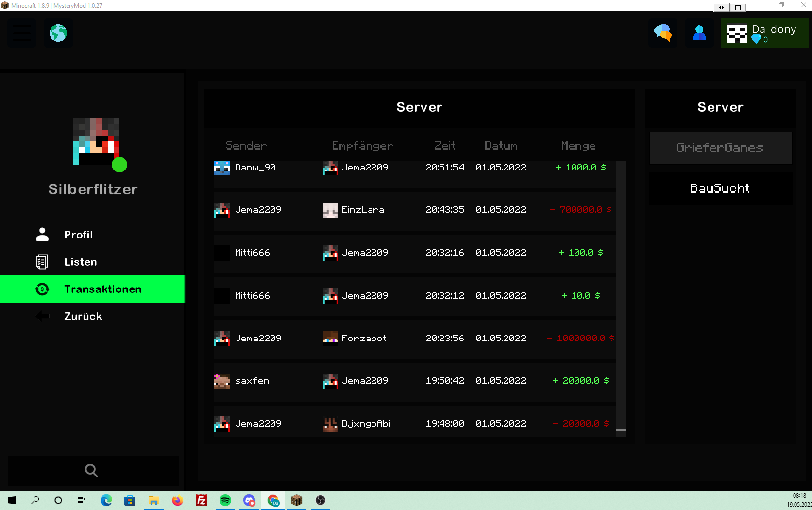Image resolution: width=812 pixels, height=510 pixels.
Task: Open the chat bubbles icon
Action: click(x=663, y=33)
